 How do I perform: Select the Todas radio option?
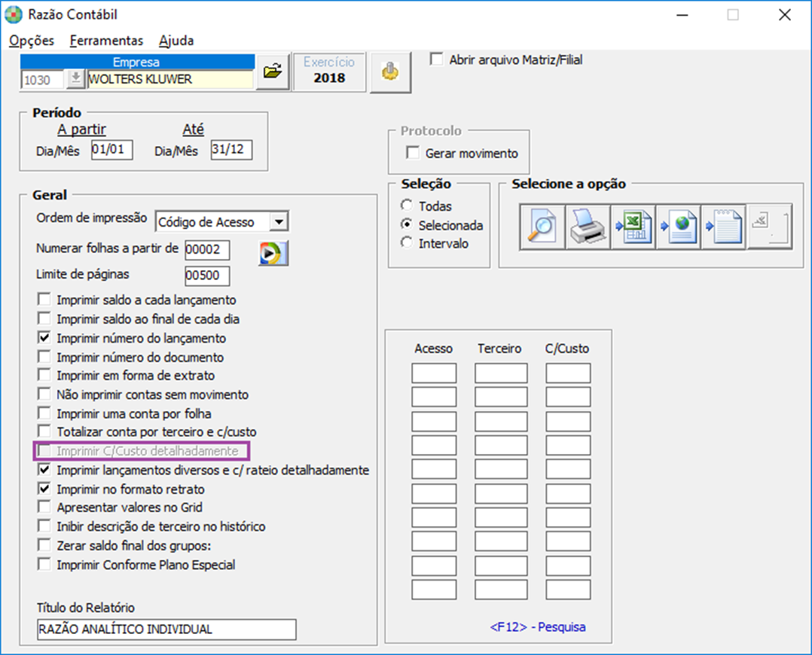(x=407, y=206)
